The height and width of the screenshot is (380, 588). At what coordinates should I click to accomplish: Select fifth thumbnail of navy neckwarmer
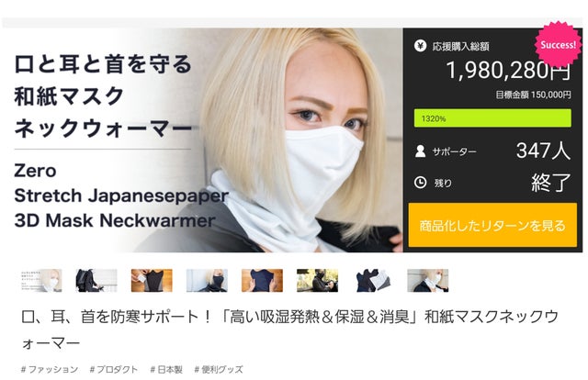(262, 280)
